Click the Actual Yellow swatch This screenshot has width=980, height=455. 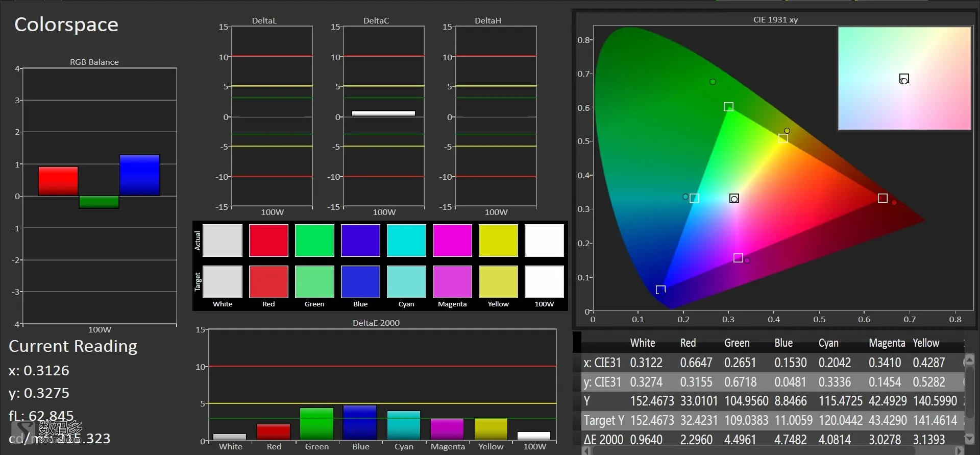click(498, 241)
